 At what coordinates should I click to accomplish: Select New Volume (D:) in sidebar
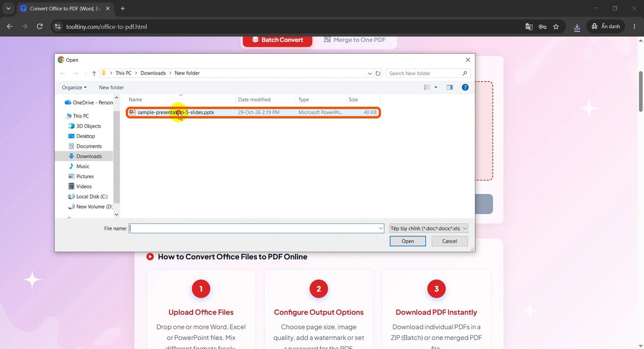[x=90, y=207]
